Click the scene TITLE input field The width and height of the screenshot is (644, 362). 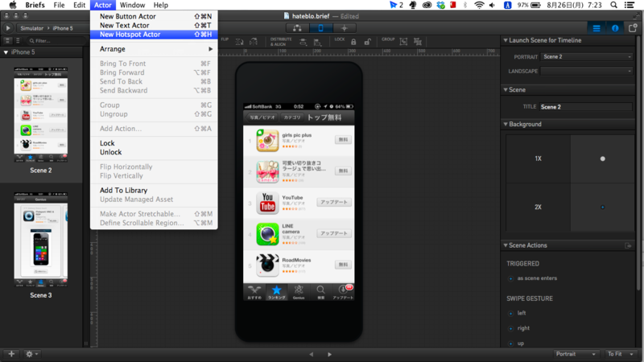click(x=586, y=107)
